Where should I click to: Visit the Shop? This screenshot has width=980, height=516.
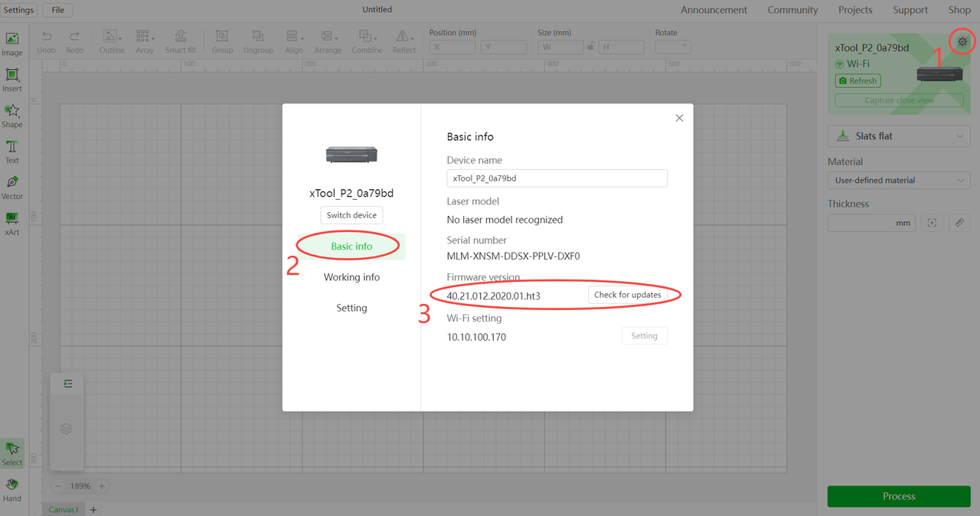[x=959, y=10]
